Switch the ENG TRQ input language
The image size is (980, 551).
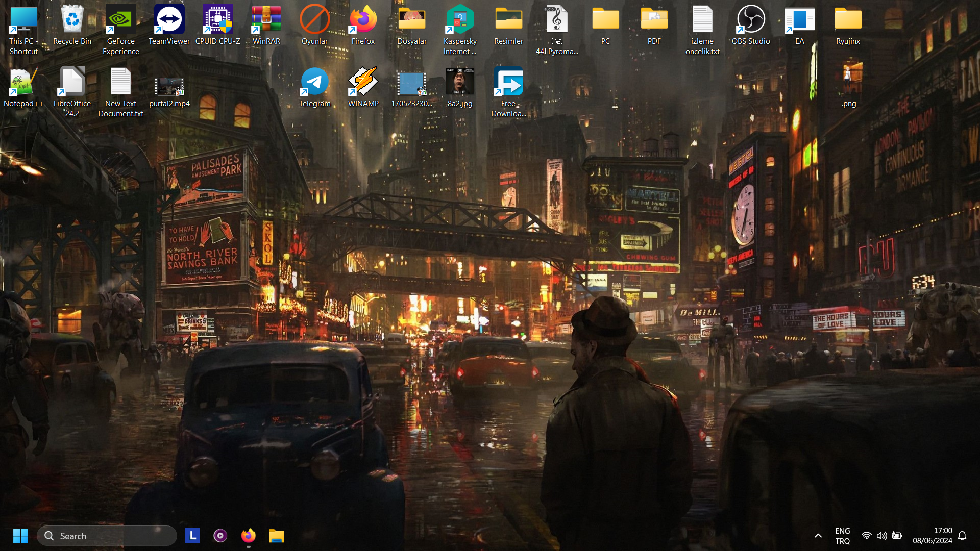click(843, 536)
